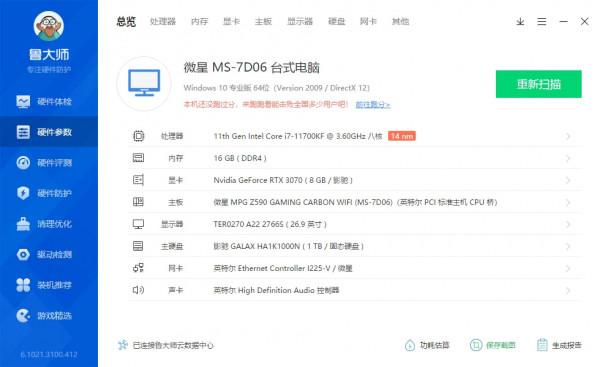
Task: Expand the 显卡 RTX 3070 row chevron
Action: (x=568, y=180)
